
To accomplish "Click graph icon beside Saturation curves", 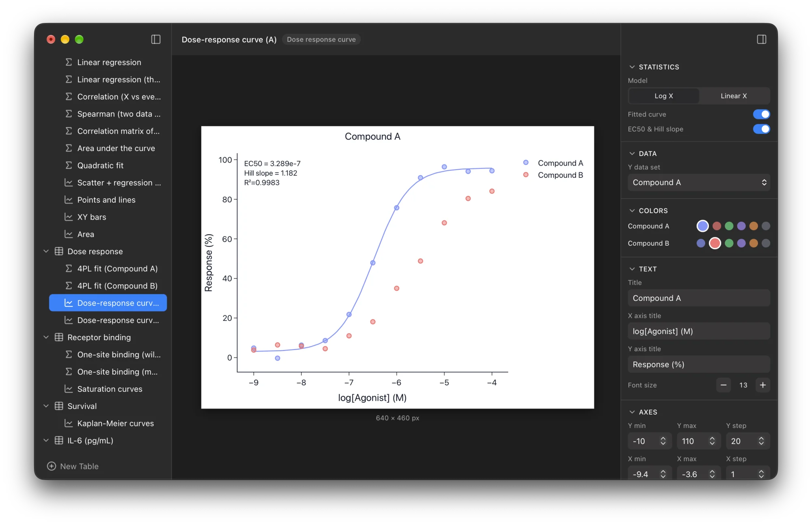I will (69, 389).
